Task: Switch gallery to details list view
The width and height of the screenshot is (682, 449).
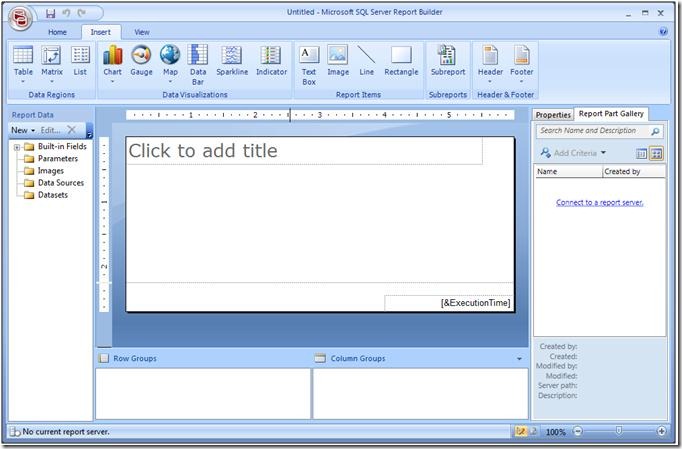Action: 641,153
